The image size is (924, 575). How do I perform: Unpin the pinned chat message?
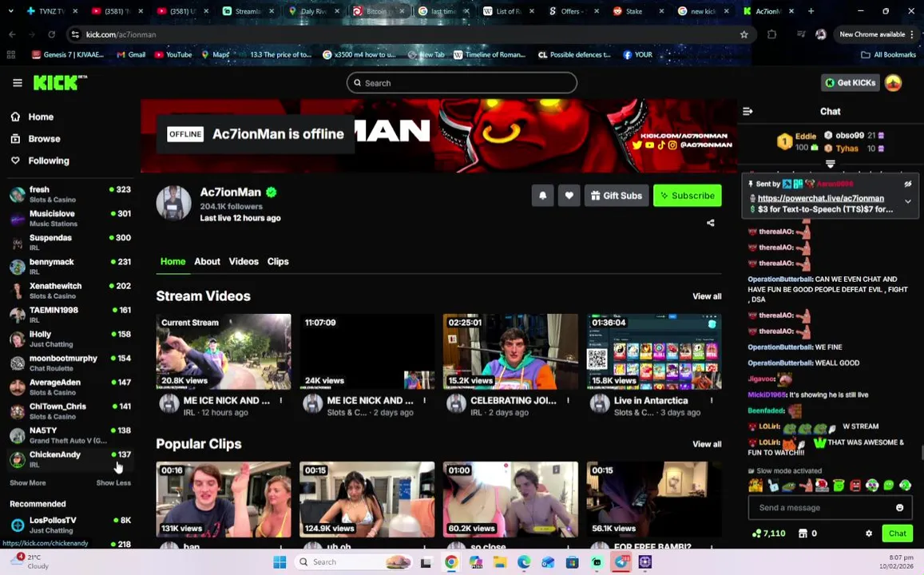[x=907, y=184]
